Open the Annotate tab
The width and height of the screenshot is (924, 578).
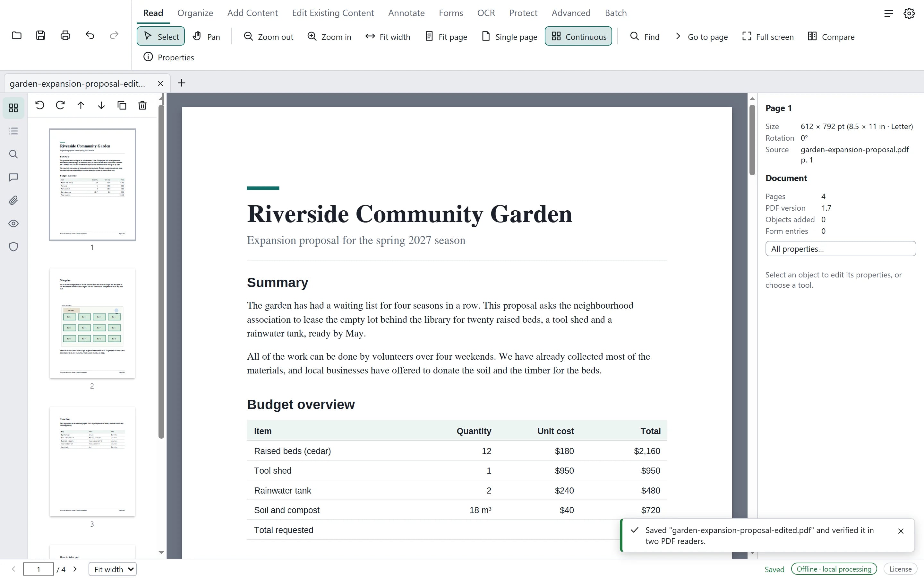click(406, 13)
